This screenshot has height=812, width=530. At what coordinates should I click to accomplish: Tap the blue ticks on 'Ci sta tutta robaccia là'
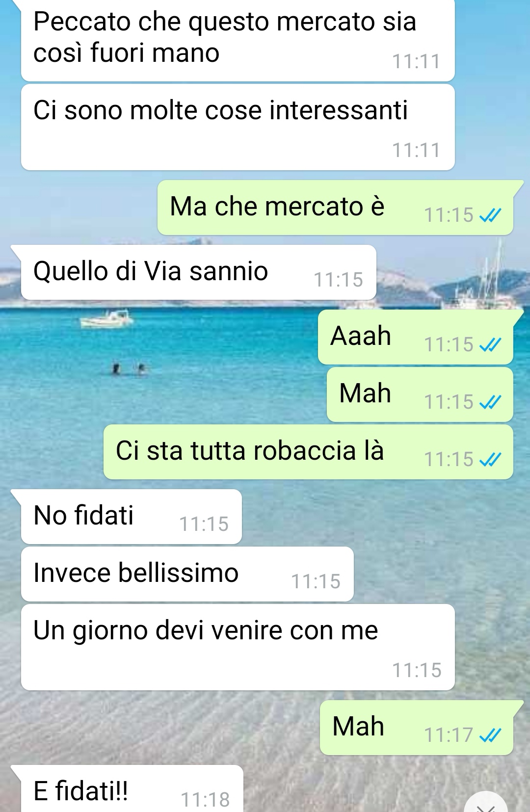click(x=490, y=459)
